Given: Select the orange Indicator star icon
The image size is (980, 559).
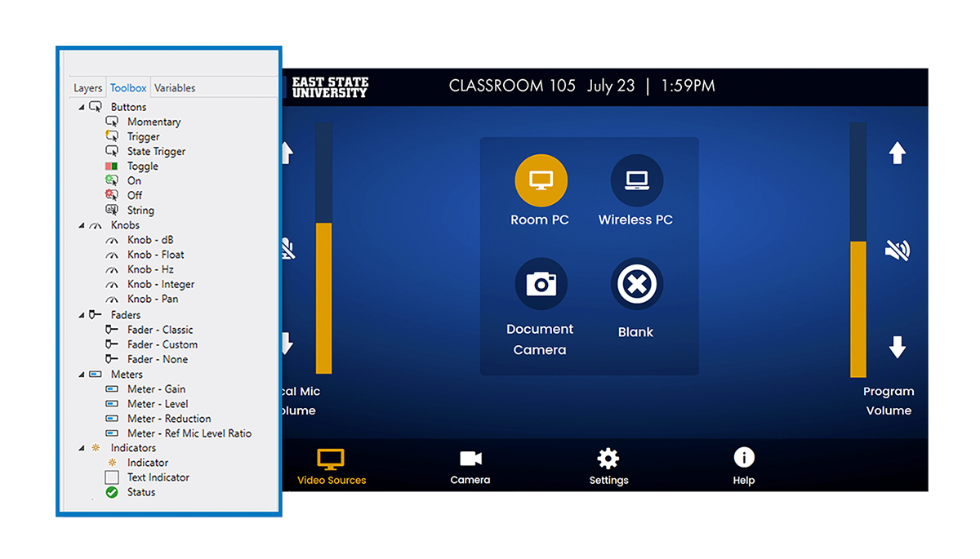Looking at the screenshot, I should (112, 463).
